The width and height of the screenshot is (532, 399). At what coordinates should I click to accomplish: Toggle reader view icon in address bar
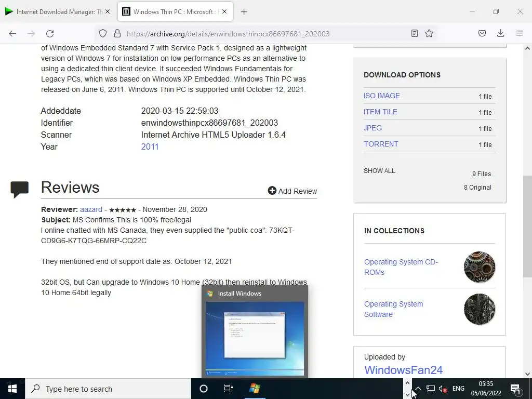[414, 33]
